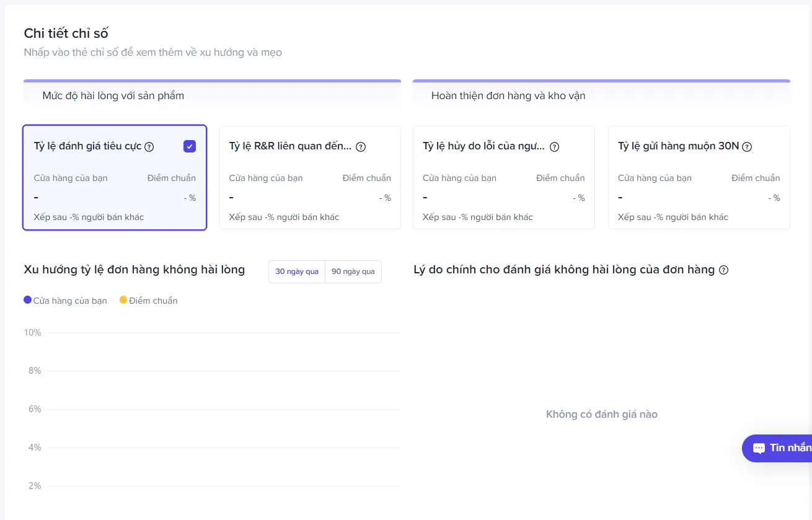Viewport: 812px width, 520px height.
Task: Open the Mức độ hài lòng với sản phẩm section
Action: point(212,95)
